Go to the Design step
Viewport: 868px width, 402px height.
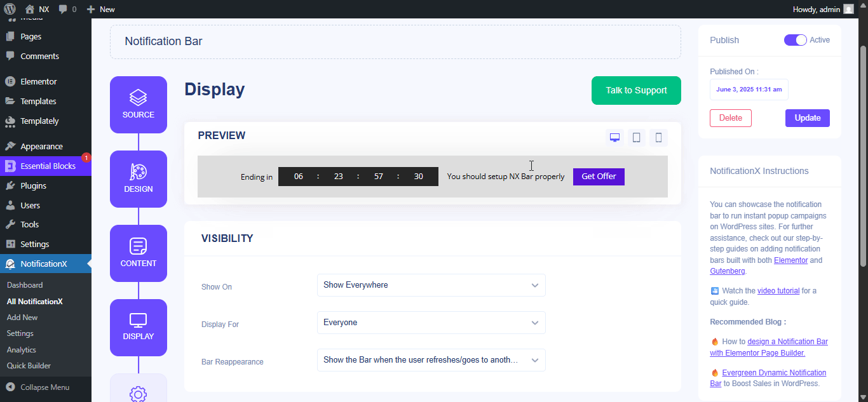[x=139, y=179]
